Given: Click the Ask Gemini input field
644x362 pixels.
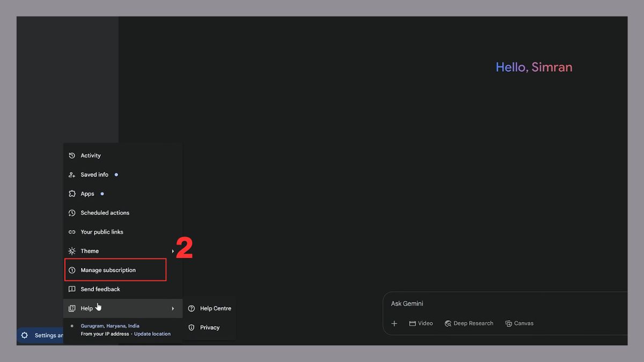Looking at the screenshot, I should click(x=504, y=304).
